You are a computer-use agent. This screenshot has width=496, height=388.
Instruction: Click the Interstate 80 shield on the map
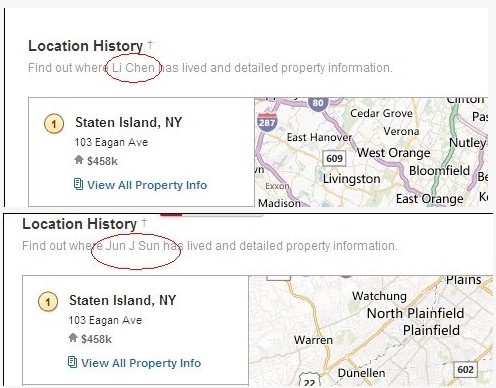tap(318, 103)
